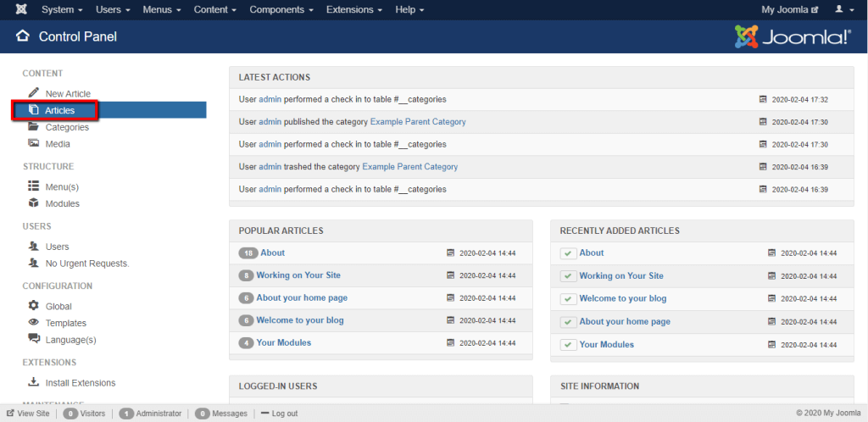
Task: Select New Article in the Content sidebar
Action: pos(68,93)
